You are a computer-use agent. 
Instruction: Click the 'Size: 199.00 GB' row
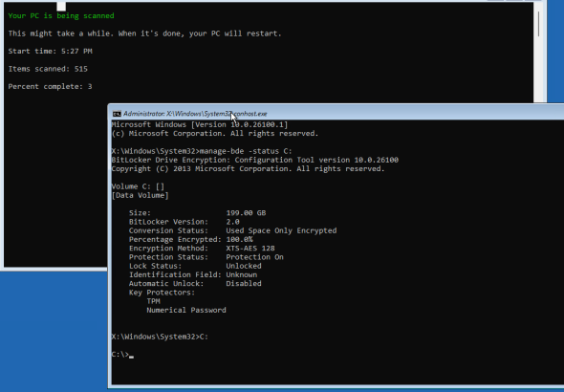coord(198,213)
